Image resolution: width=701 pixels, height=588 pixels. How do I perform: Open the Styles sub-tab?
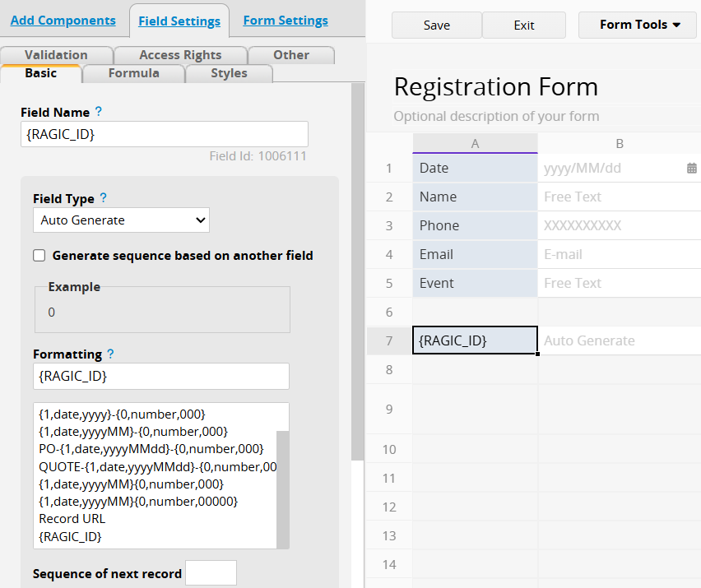click(x=229, y=73)
